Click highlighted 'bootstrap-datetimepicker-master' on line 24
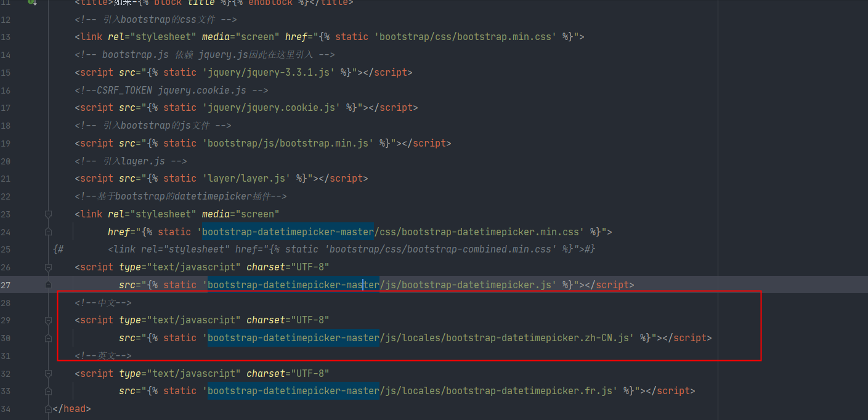This screenshot has height=420, width=868. click(288, 232)
